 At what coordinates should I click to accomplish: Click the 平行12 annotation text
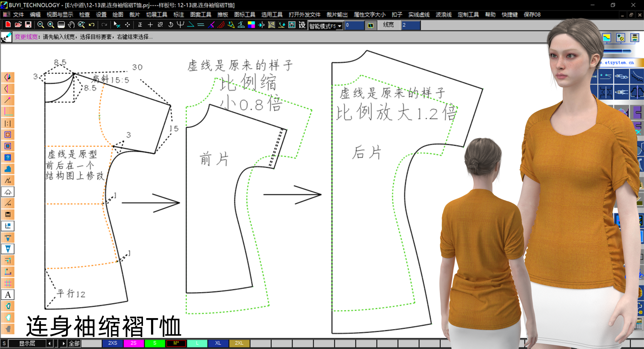[71, 293]
